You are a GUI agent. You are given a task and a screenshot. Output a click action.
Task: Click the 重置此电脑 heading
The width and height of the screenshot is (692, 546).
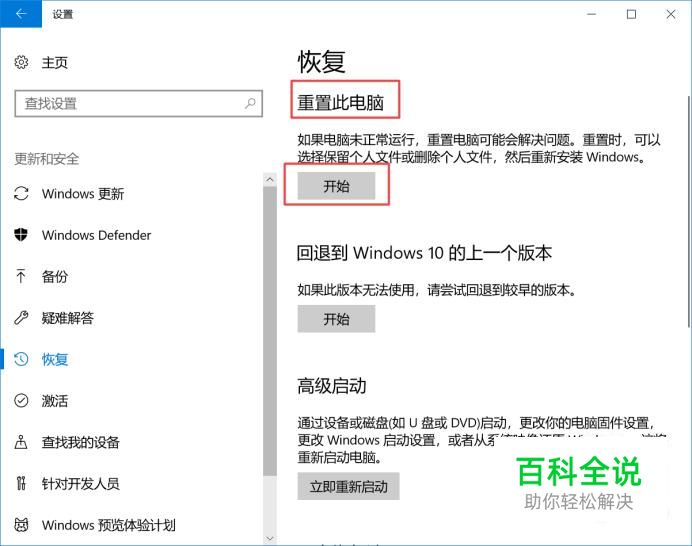tap(340, 102)
